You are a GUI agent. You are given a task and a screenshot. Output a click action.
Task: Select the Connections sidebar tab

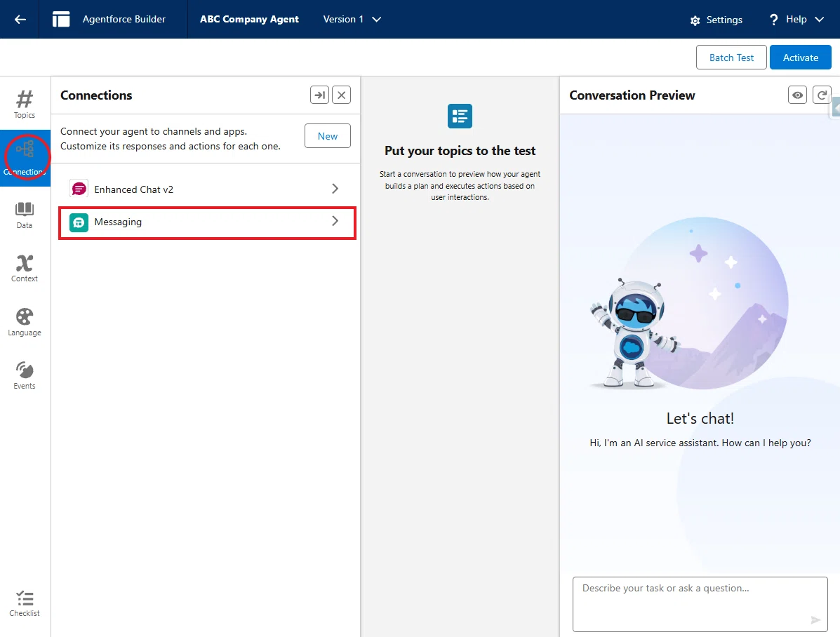(25, 158)
